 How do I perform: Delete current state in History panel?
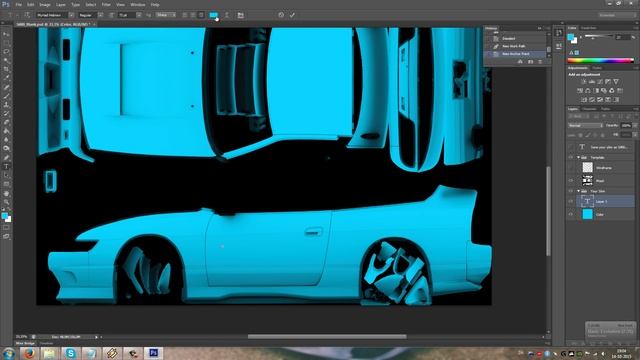540,62
